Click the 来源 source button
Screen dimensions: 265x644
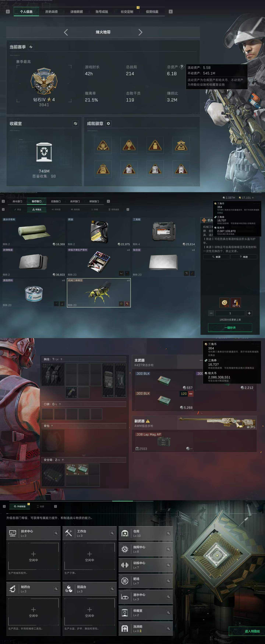tap(216, 257)
